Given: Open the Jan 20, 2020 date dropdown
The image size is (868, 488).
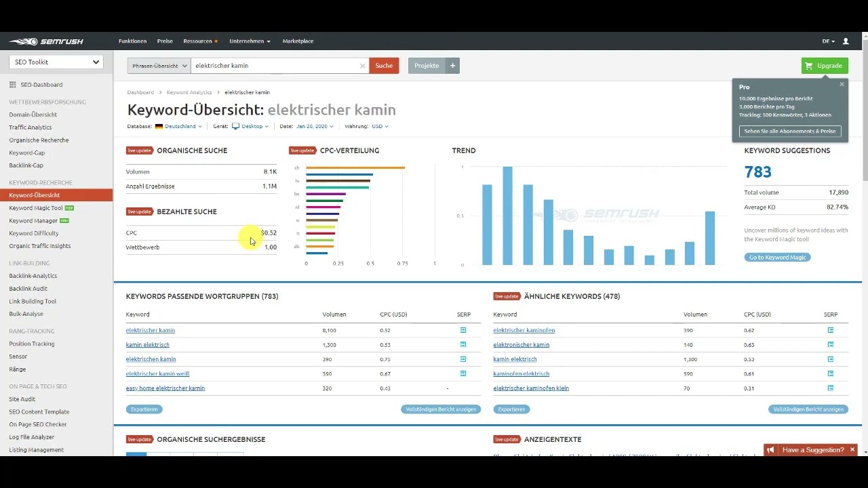Looking at the screenshot, I should [x=315, y=126].
